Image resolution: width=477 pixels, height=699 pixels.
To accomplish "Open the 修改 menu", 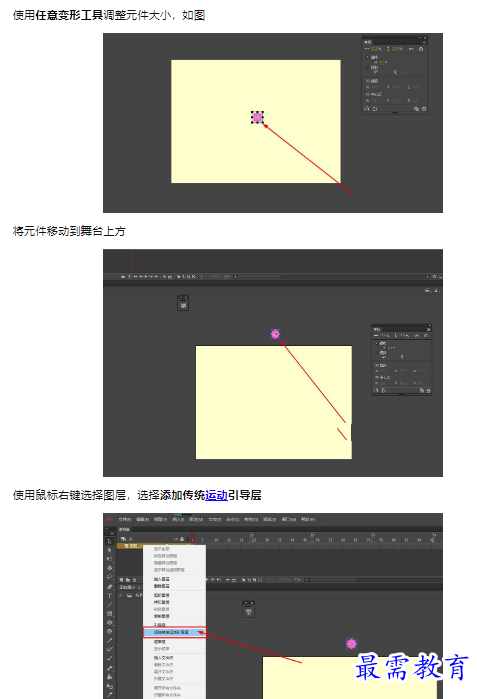I will click(x=196, y=519).
